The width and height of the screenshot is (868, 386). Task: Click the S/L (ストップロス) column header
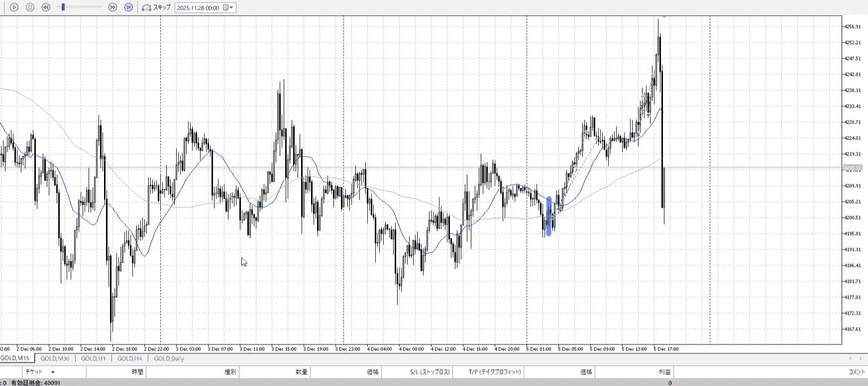430,372
